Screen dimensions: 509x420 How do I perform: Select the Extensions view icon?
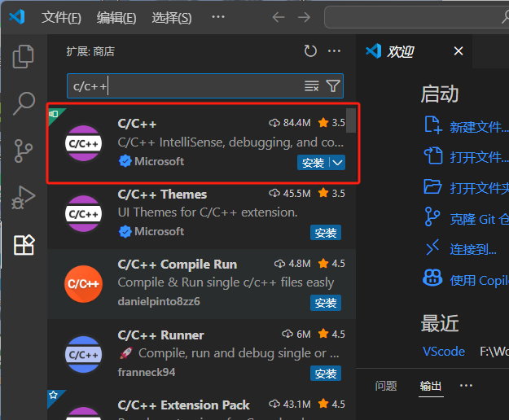click(24, 245)
